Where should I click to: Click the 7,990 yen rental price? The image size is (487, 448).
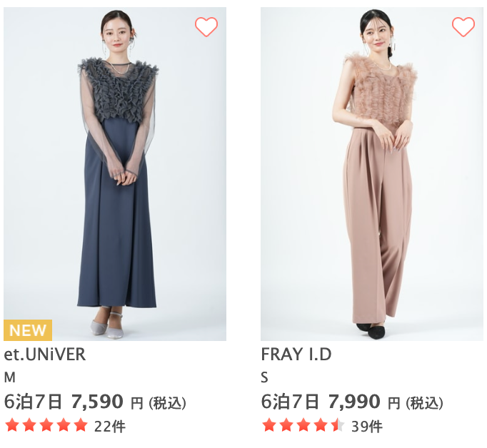point(354,402)
